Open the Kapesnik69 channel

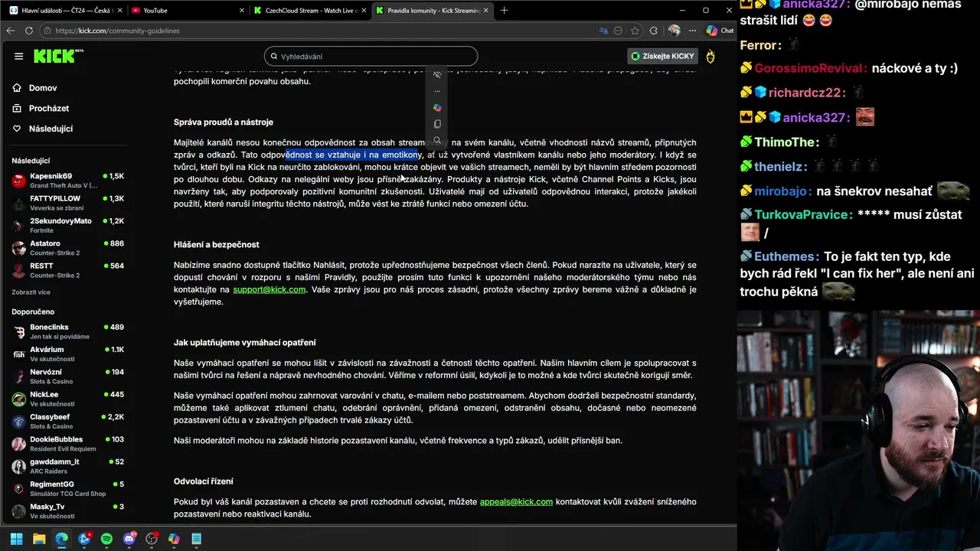[67, 181]
